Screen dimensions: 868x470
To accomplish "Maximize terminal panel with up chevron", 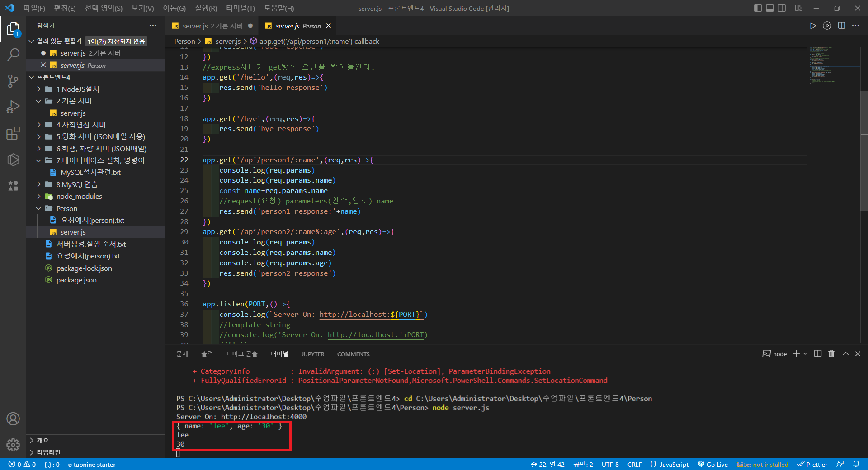I will coord(845,354).
